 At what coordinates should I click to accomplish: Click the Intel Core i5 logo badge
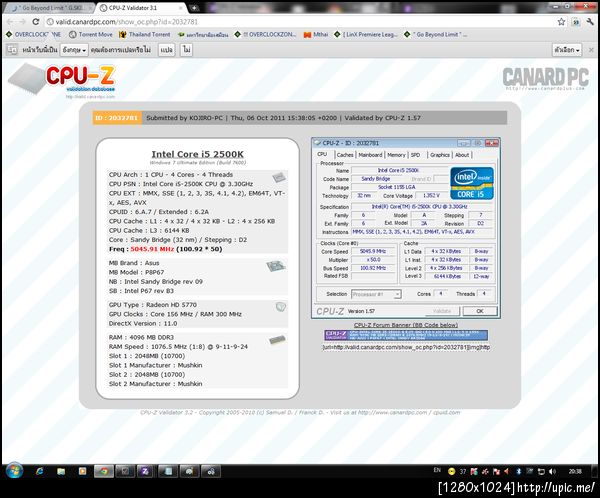coord(472,183)
